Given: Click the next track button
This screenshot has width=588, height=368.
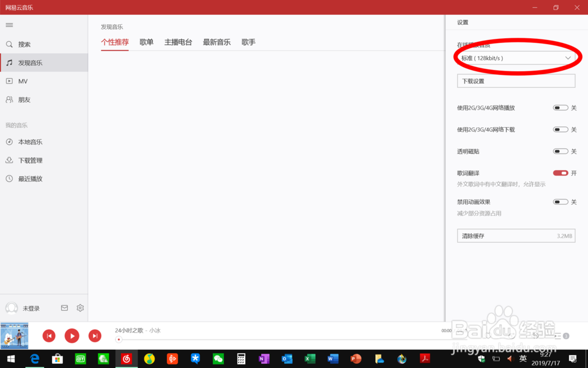Looking at the screenshot, I should click(x=95, y=336).
